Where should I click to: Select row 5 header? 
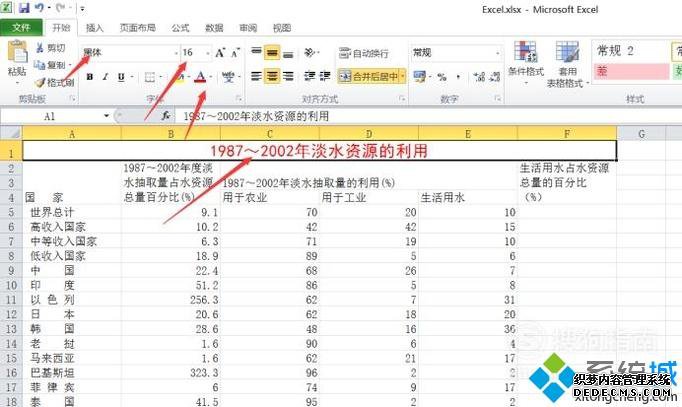click(x=11, y=212)
